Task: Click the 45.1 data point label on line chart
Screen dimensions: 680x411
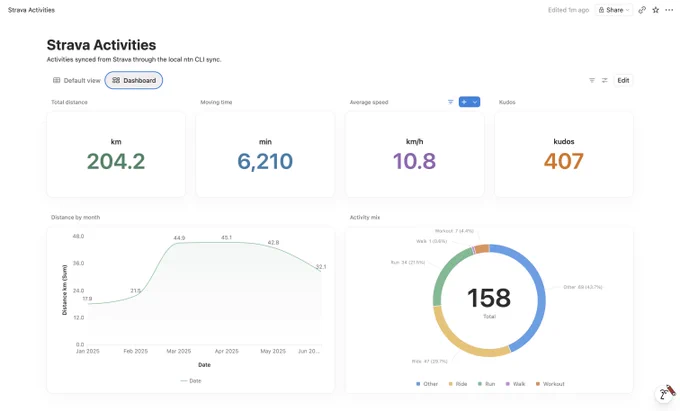Action: coord(226,238)
